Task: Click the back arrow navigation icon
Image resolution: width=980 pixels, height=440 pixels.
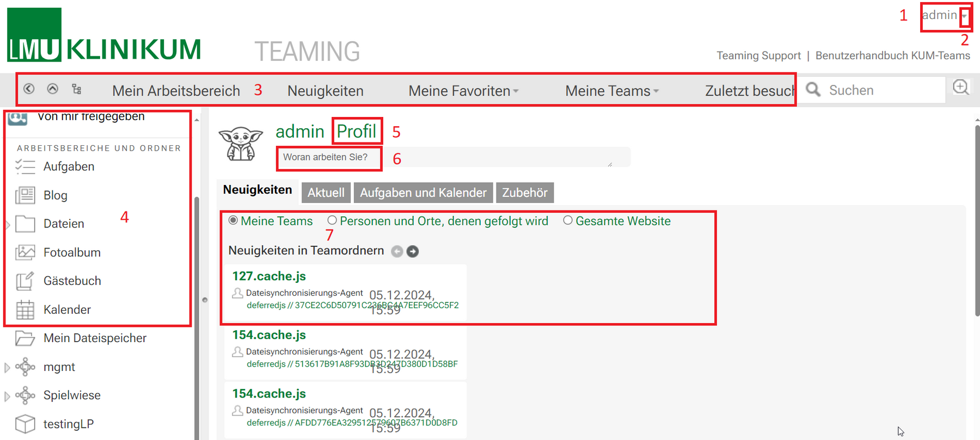Action: (x=29, y=89)
